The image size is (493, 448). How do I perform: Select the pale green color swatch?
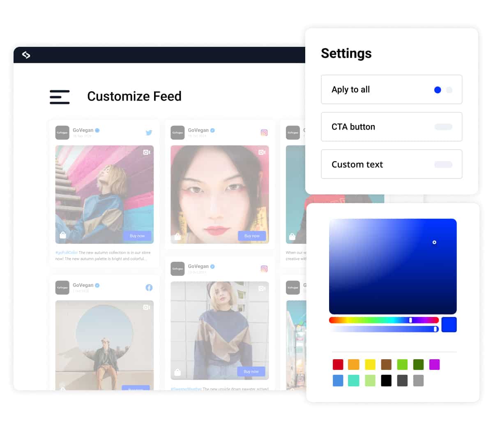pyautogui.click(x=370, y=381)
